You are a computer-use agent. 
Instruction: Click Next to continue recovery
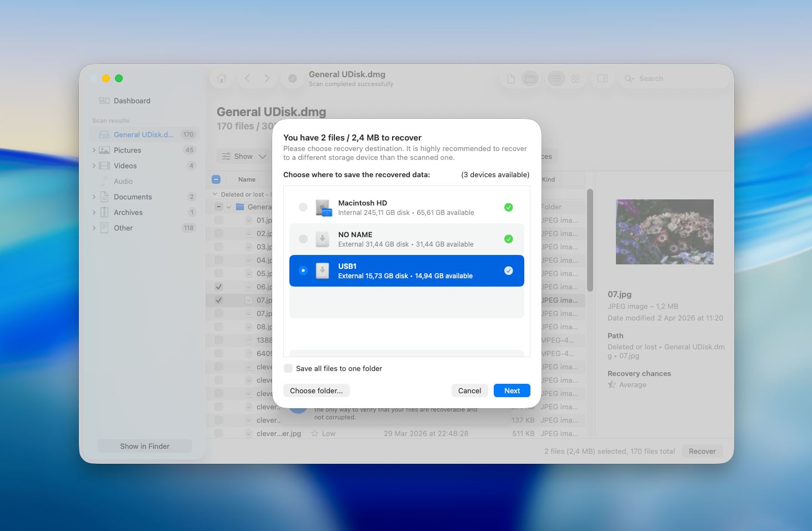512,390
